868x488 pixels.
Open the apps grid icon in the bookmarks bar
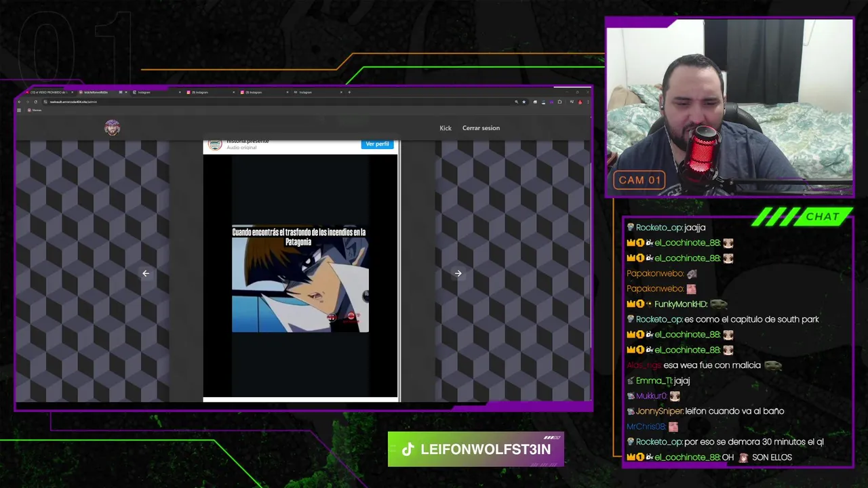[x=19, y=110]
